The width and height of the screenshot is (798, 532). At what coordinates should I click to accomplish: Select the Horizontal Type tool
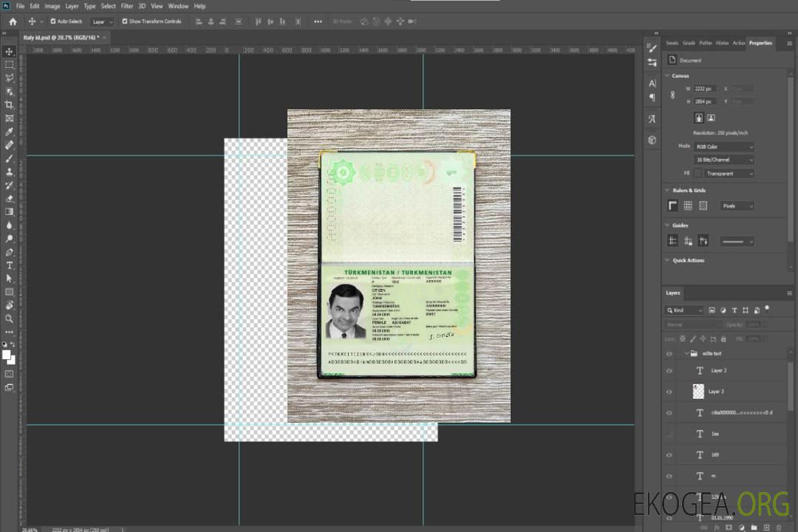pos(9,265)
